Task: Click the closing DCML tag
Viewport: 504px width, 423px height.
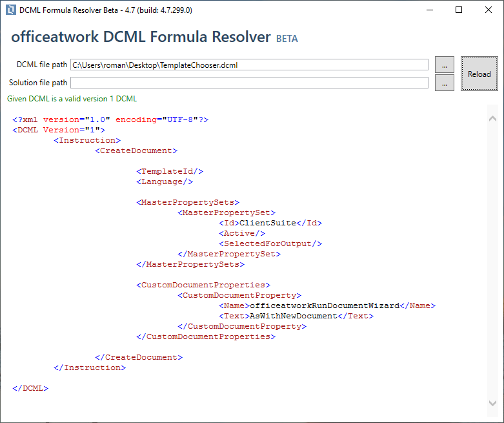Action: coord(30,388)
